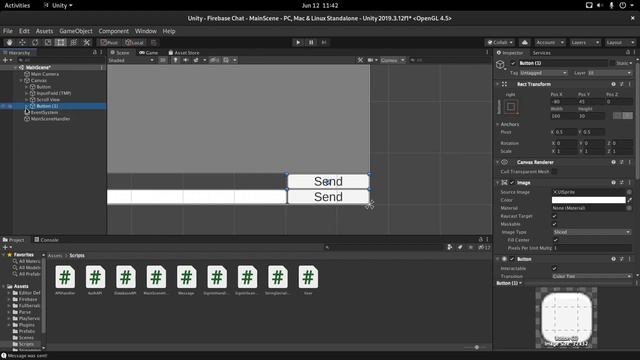Collapse the Canvas item in Hierarchy
This screenshot has width=640, height=360.
point(21,81)
